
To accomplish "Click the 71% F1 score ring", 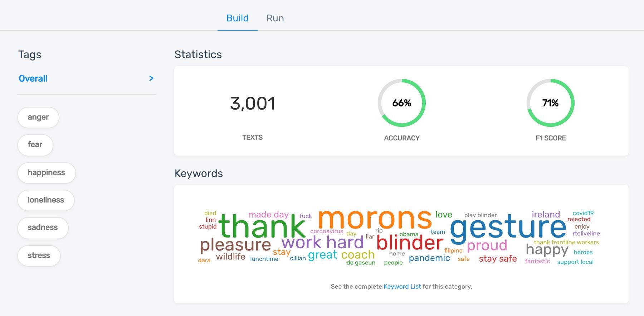I will click(550, 103).
